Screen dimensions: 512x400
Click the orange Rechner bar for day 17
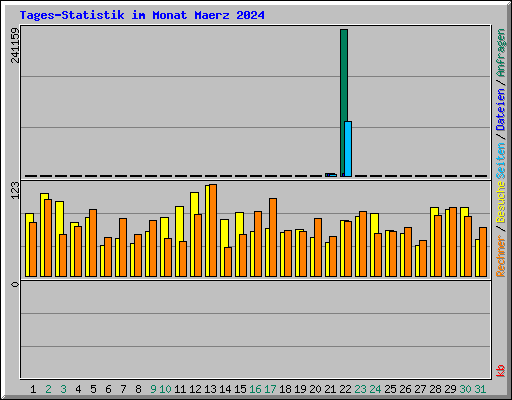[273, 237]
